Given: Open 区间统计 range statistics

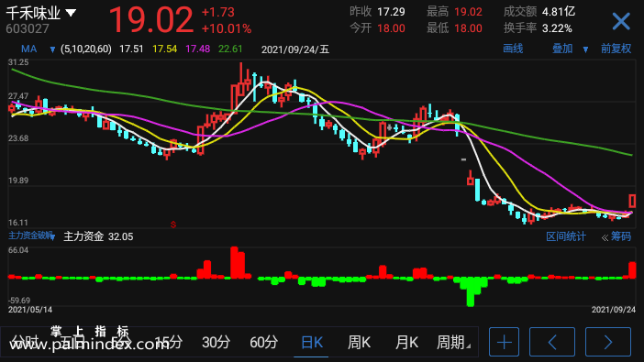Looking at the screenshot, I should coord(566,236).
